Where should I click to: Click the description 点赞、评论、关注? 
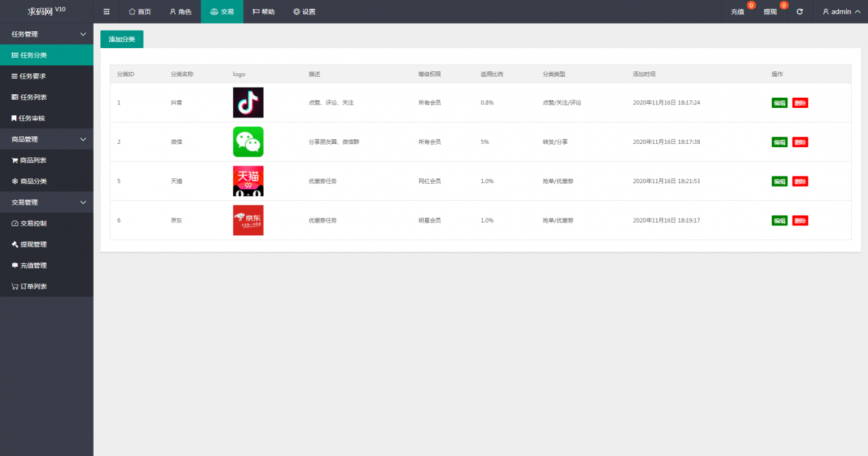coord(331,102)
